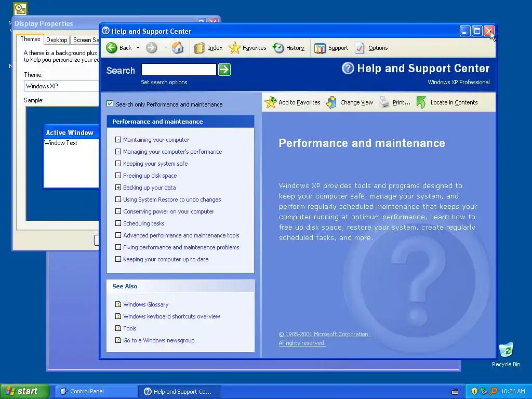Click Add to Favorites icon

click(270, 102)
